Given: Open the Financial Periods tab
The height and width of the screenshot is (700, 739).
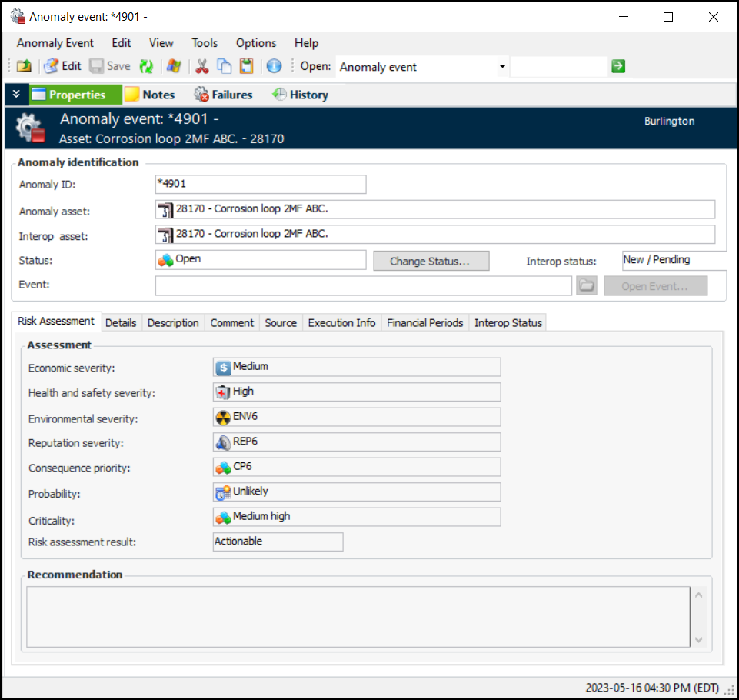Looking at the screenshot, I should 424,323.
